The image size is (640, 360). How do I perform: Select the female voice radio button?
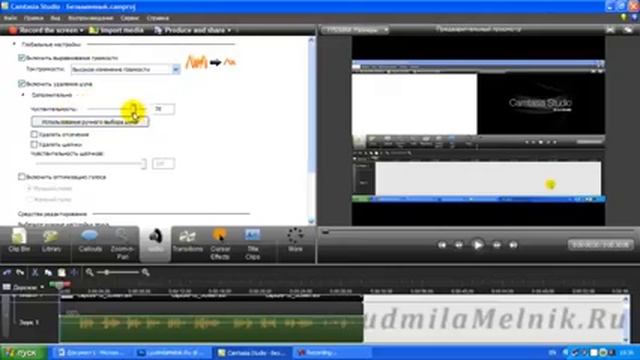[29, 199]
